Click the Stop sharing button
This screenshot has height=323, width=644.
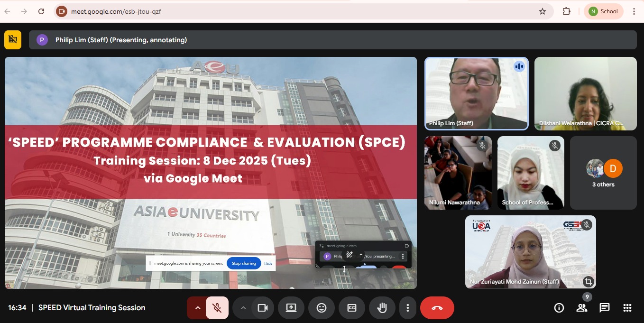point(244,263)
